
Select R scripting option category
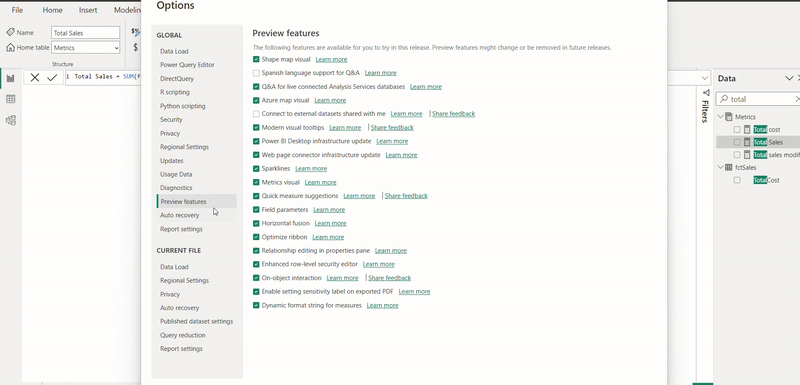pos(174,92)
